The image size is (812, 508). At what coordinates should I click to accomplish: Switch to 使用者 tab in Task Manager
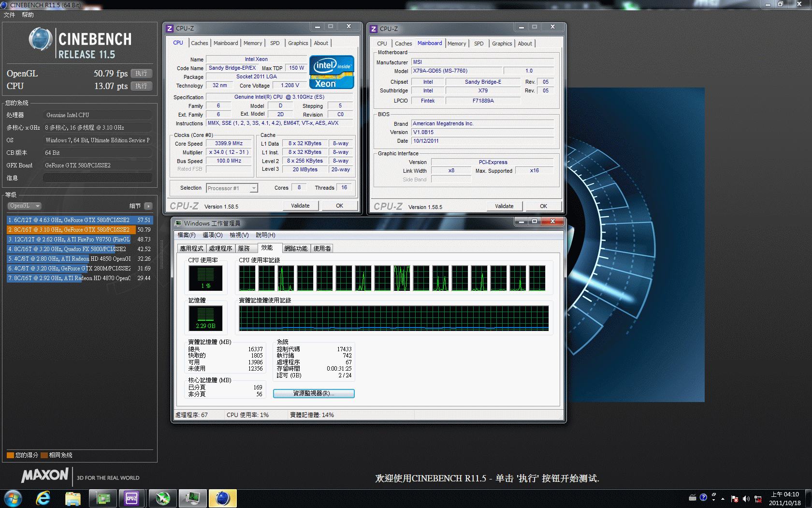pyautogui.click(x=322, y=249)
